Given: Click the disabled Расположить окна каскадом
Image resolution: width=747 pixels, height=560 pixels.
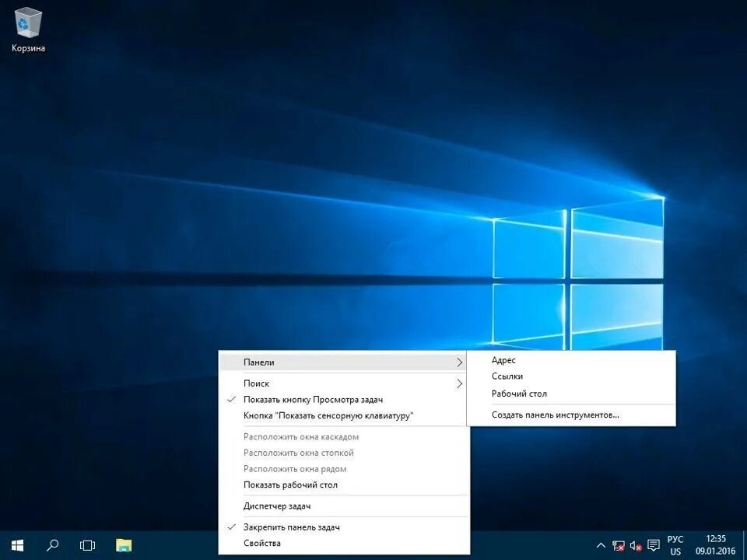Looking at the screenshot, I should tap(344, 436).
